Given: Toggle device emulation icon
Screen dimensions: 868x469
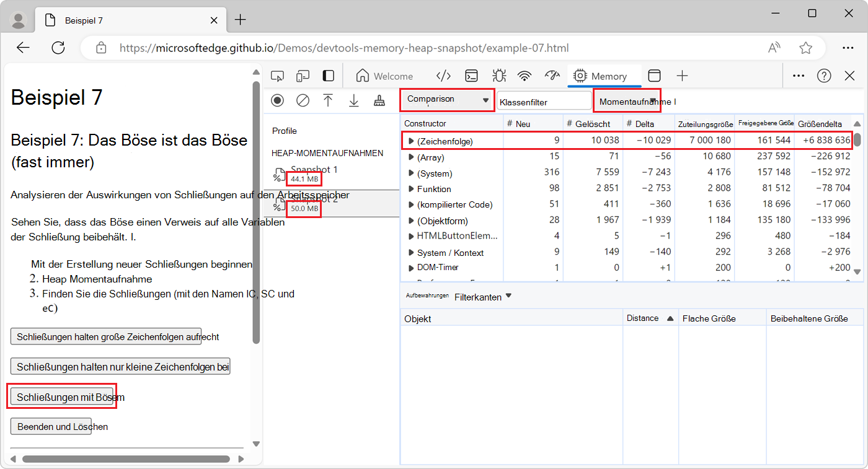Looking at the screenshot, I should [x=303, y=76].
